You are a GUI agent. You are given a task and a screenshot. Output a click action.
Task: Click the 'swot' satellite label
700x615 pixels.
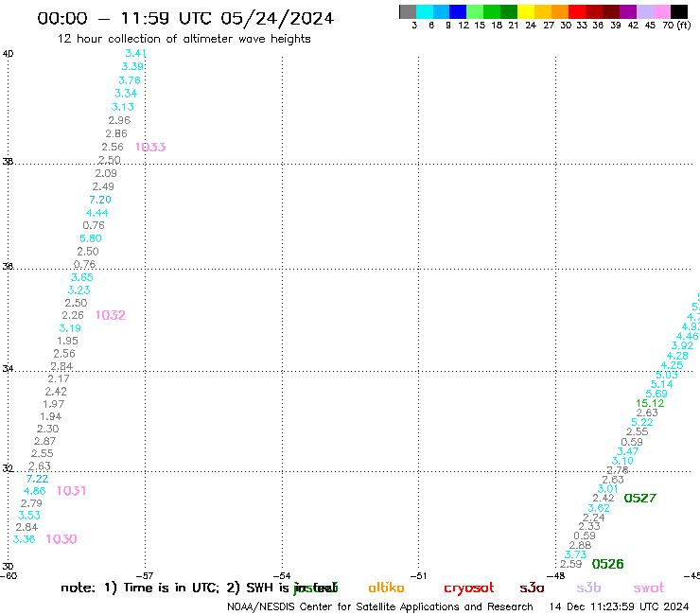pos(649,589)
